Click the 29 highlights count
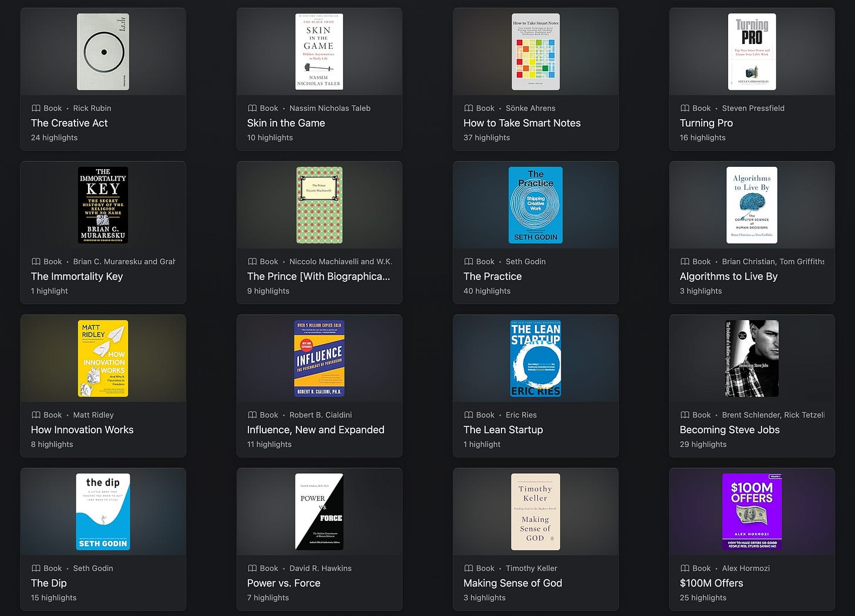The height and width of the screenshot is (616, 855). pyautogui.click(x=703, y=444)
